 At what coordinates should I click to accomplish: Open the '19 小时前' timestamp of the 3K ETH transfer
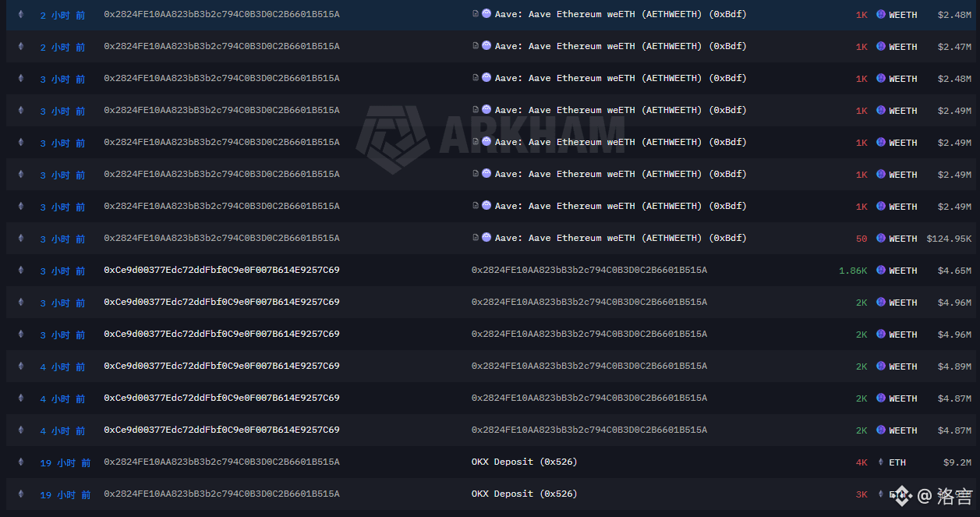point(65,495)
